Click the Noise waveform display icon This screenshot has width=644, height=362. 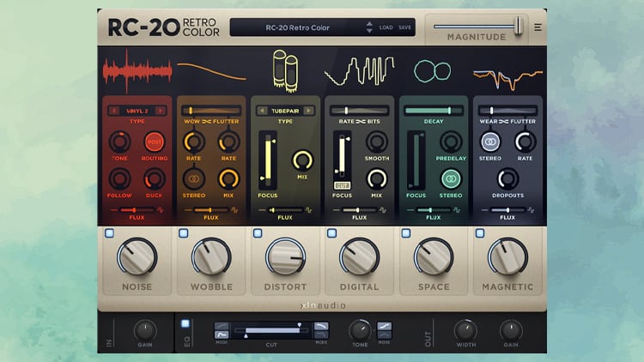[137, 70]
